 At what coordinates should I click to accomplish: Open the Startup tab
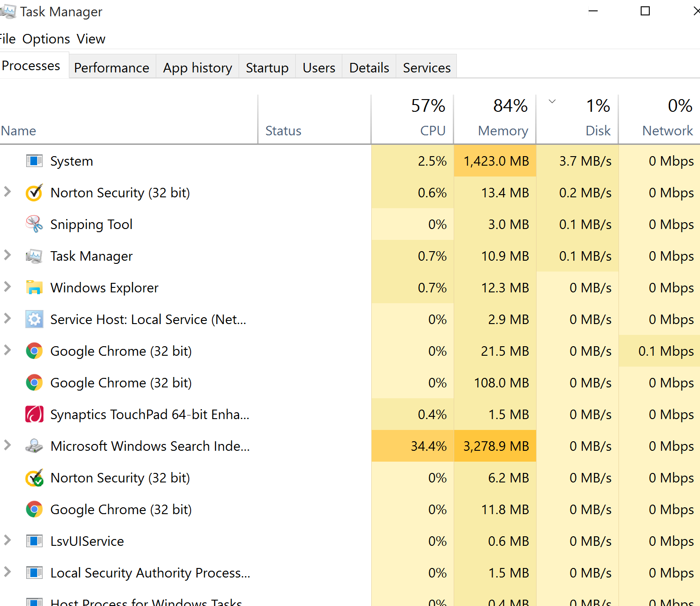tap(267, 67)
